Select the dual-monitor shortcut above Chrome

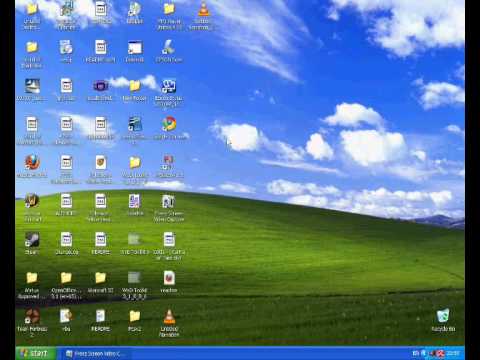(x=169, y=86)
